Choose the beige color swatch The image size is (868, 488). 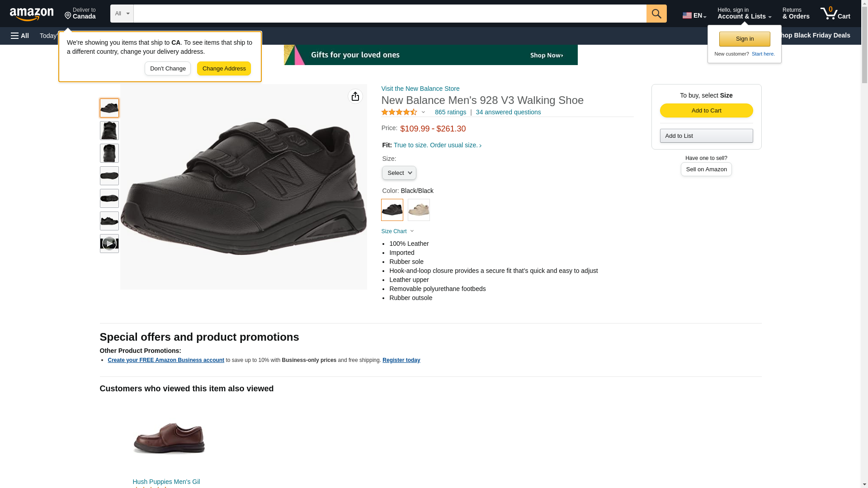(x=419, y=210)
